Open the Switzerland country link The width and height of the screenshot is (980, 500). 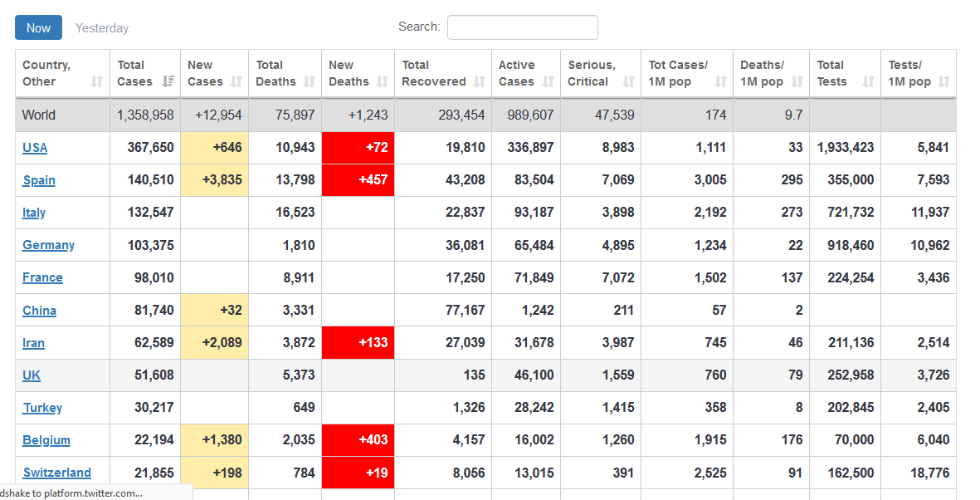[56, 473]
